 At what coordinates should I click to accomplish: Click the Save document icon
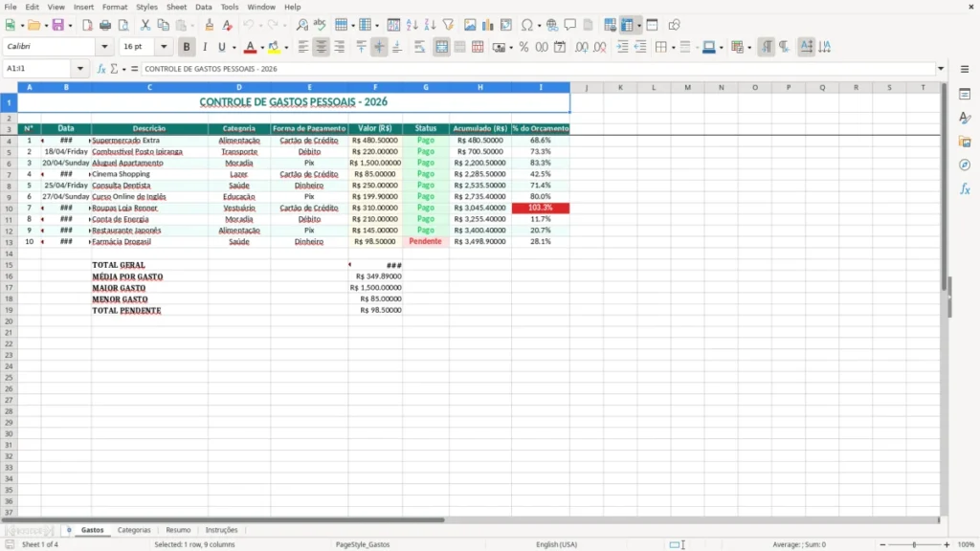(x=58, y=25)
